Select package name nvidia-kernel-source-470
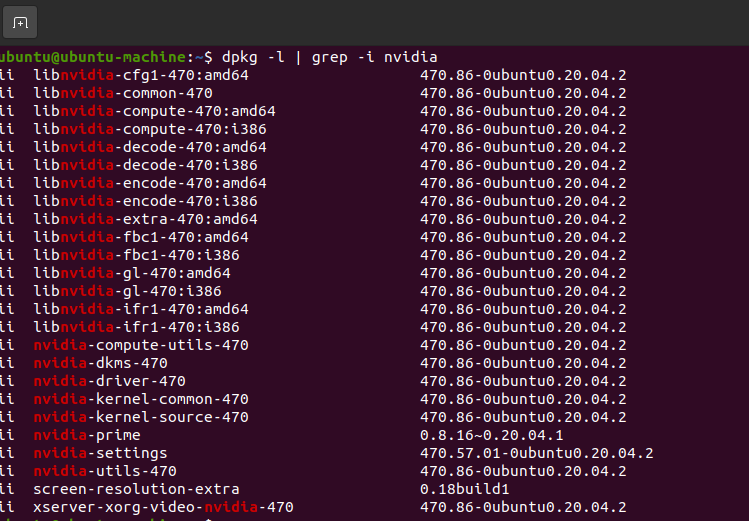This screenshot has width=749, height=521. coord(141,417)
